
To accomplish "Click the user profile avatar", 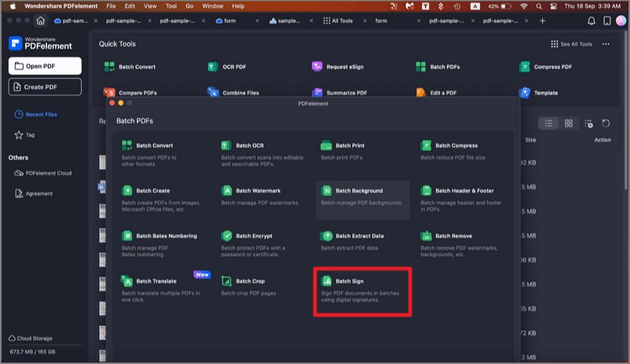I will 620,21.
